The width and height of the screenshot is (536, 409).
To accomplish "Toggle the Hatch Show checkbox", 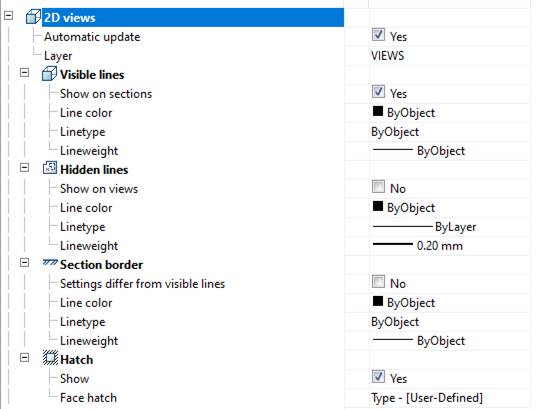I will click(x=378, y=377).
